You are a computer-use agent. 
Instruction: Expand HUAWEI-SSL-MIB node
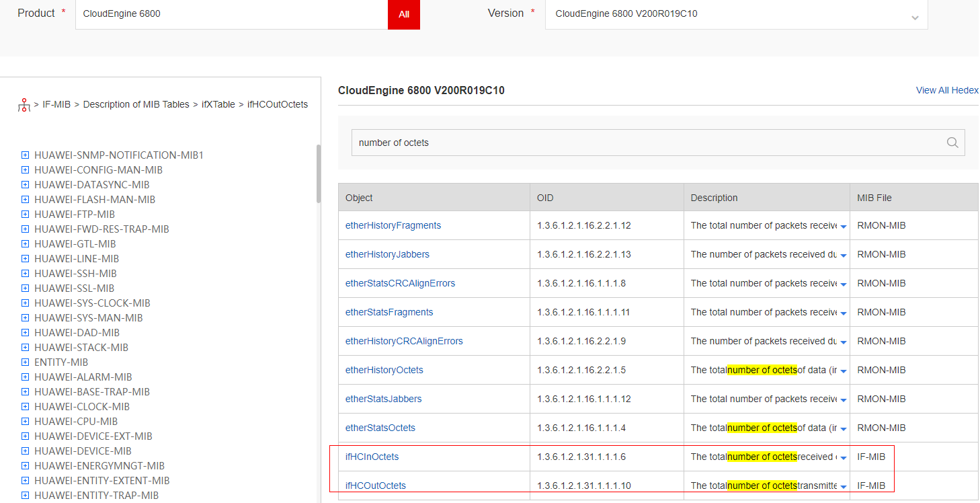point(25,288)
